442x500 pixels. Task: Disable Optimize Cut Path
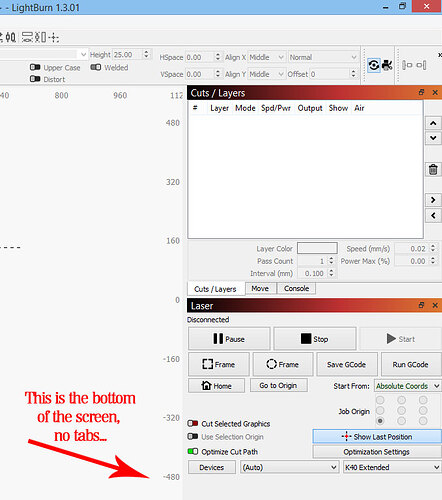click(193, 451)
